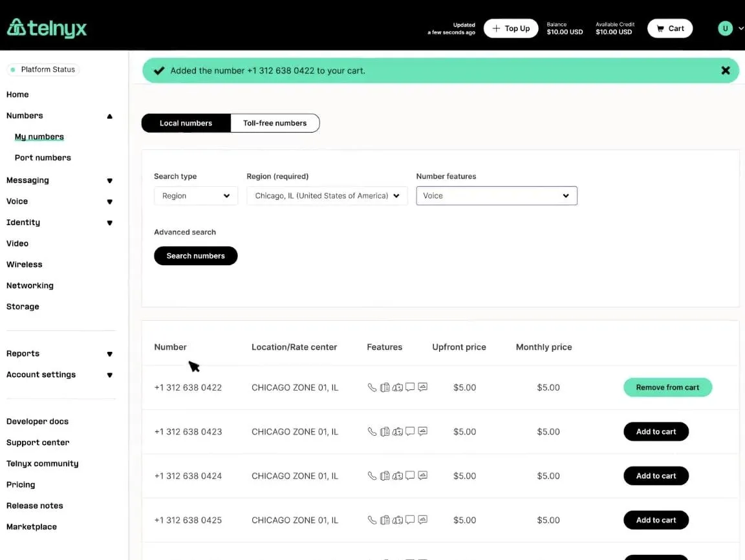Remove +1 312 638 0422 from cart
The height and width of the screenshot is (560, 745).
(x=667, y=387)
